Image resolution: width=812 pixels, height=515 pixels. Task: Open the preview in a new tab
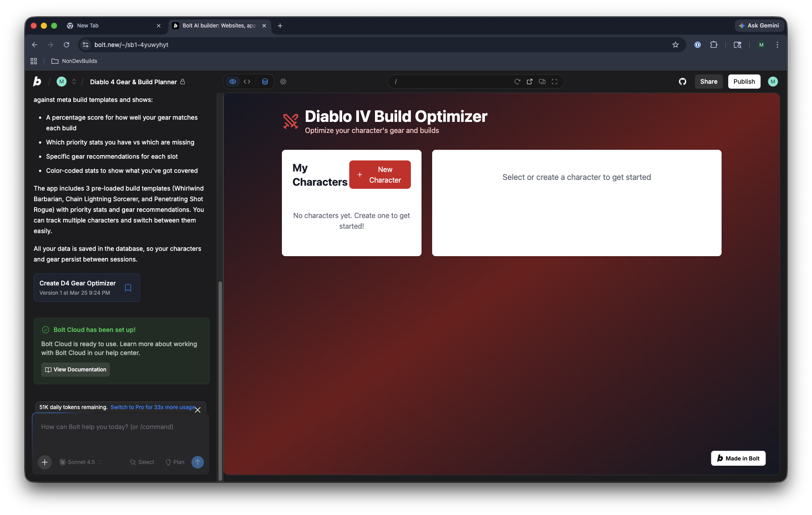coord(530,82)
